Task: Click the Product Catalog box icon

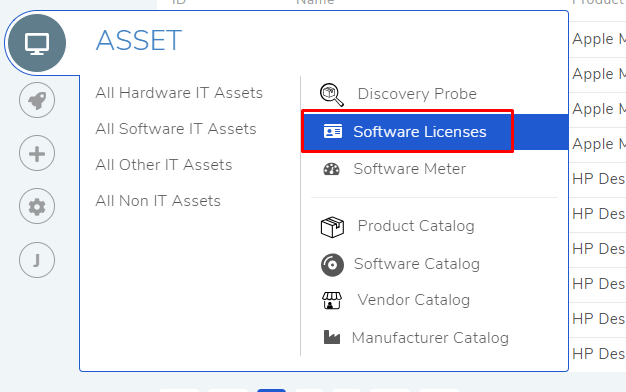Action: (332, 227)
